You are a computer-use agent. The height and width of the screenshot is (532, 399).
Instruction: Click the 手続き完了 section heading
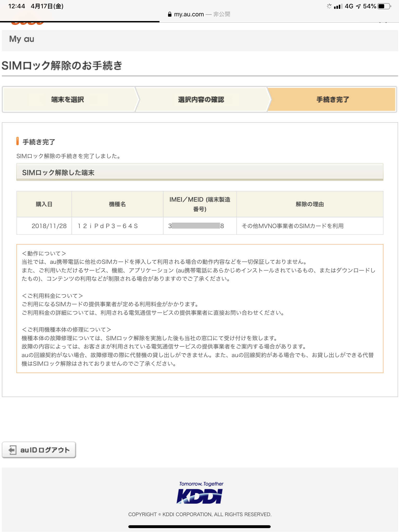[39, 142]
